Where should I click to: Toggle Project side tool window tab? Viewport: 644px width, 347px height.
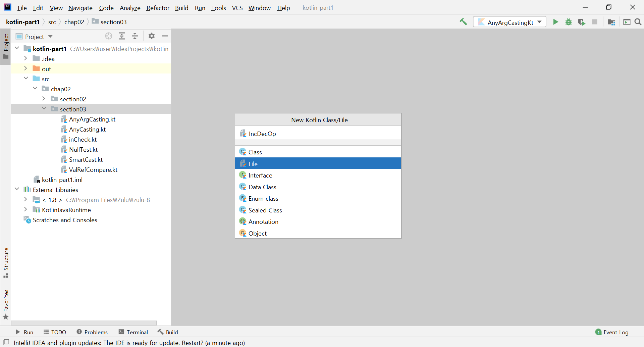click(6, 46)
